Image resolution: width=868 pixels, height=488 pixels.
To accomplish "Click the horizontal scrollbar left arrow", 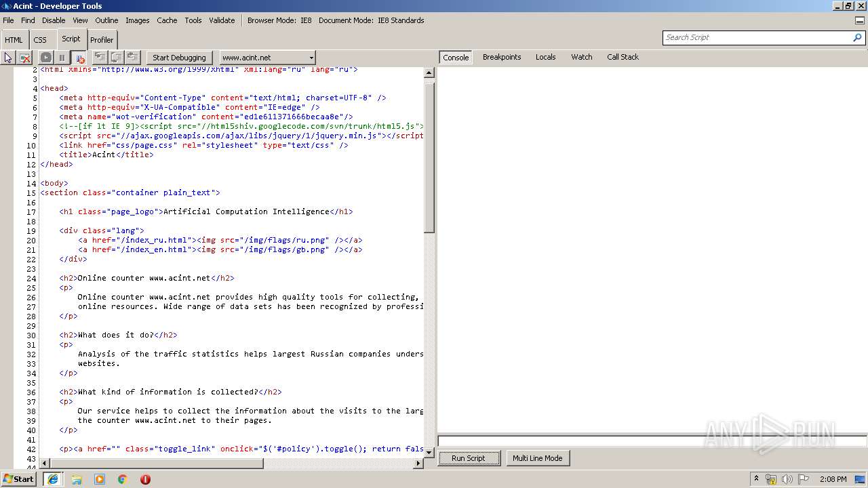I will pyautogui.click(x=45, y=464).
